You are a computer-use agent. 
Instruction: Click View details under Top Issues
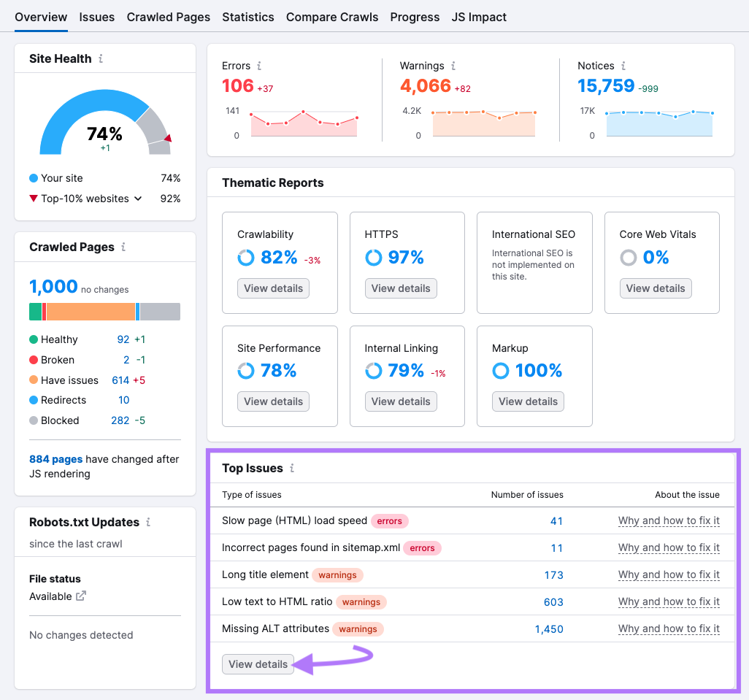[x=258, y=664]
